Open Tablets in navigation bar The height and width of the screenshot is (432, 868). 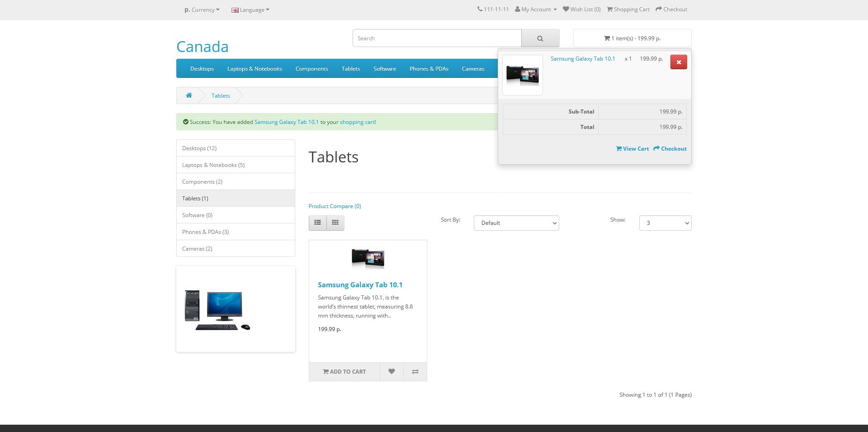click(351, 69)
